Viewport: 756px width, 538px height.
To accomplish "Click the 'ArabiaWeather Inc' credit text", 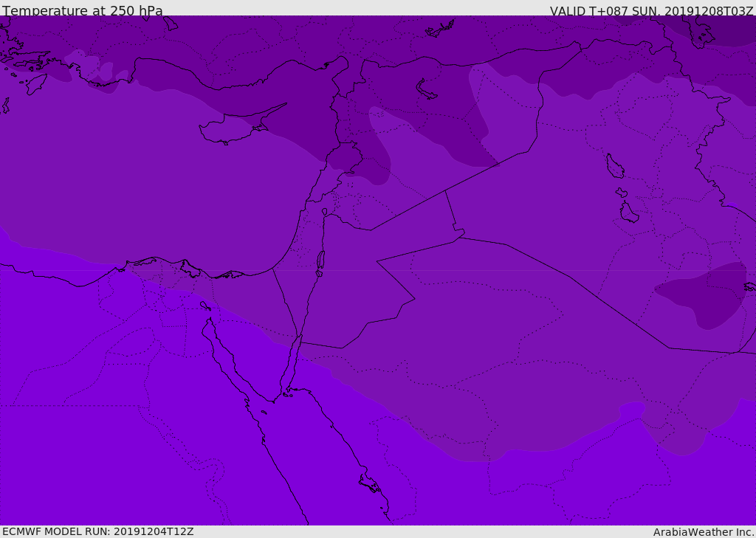I will [x=704, y=532].
